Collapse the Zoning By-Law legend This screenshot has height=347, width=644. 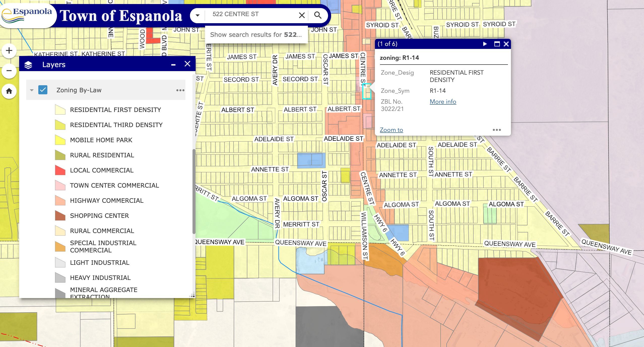[32, 90]
